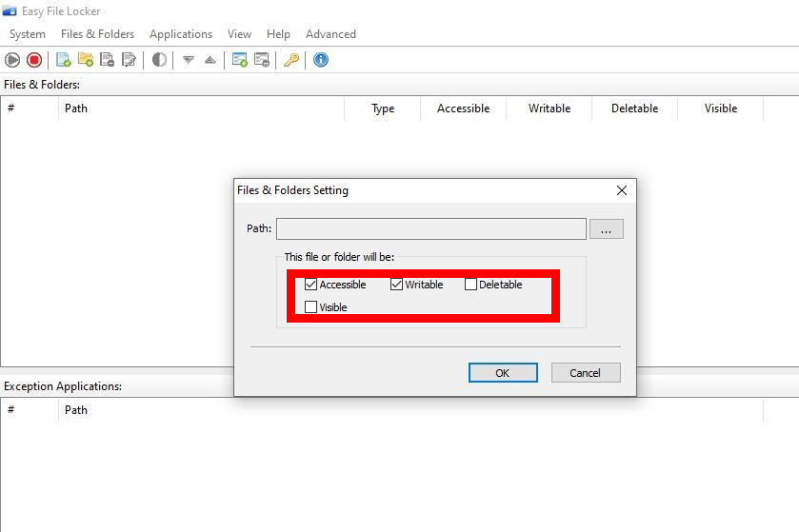Screen dimensions: 799x532
Task: Click the Edit file entry toolbar icon
Action: click(129, 60)
